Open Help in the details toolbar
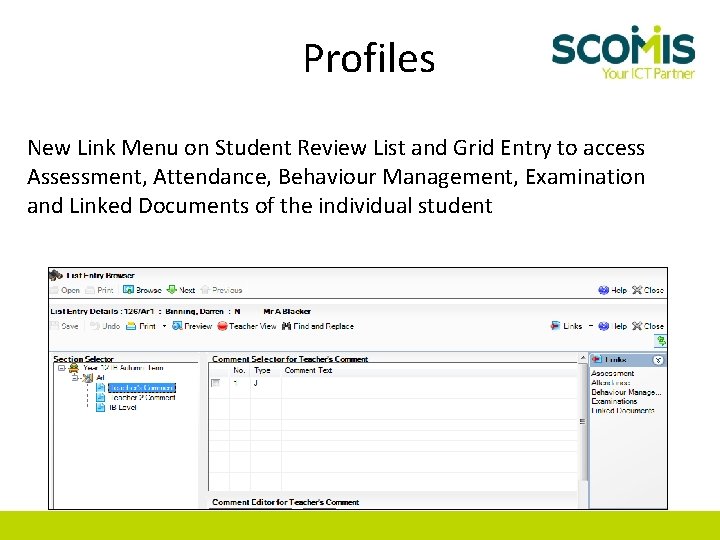This screenshot has width=720, height=540. [x=613, y=326]
